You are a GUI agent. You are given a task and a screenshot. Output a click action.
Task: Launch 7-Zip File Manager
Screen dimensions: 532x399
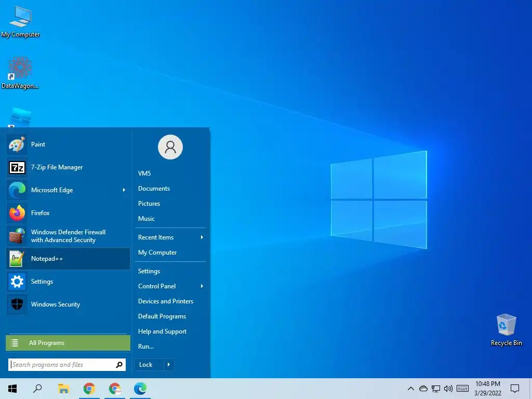coord(68,167)
